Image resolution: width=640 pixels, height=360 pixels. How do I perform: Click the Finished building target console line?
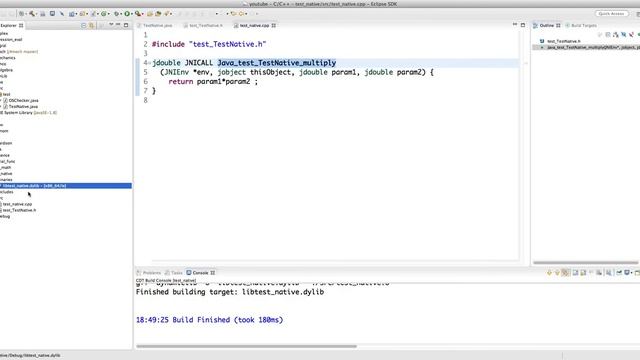230,292
